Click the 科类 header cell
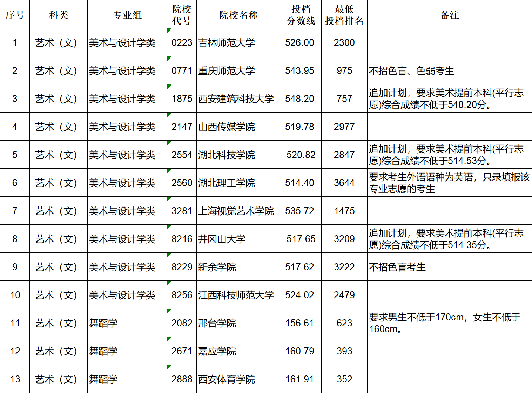Viewport: 532px width, 393px height. 59,14
